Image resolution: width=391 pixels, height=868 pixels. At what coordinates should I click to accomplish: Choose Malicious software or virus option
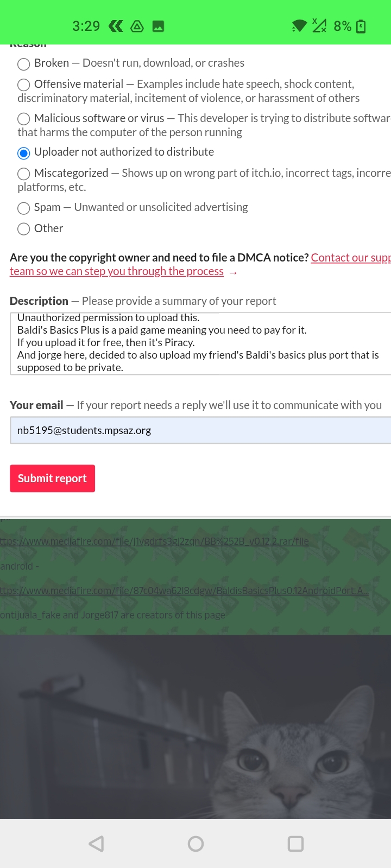tap(23, 119)
